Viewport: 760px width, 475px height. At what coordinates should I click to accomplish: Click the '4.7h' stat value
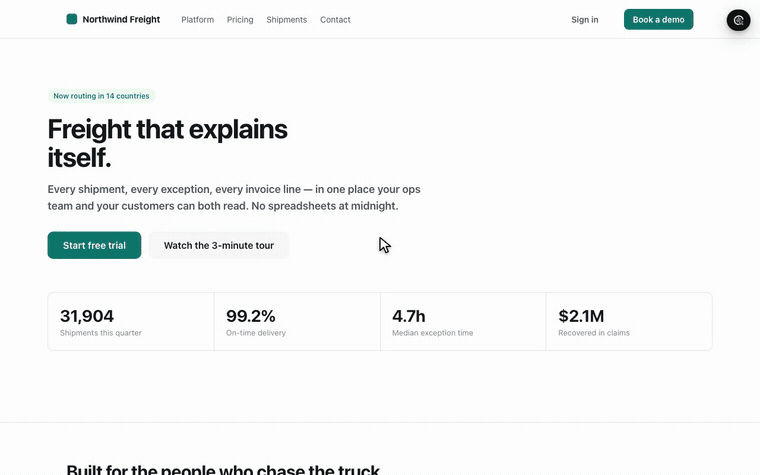409,316
